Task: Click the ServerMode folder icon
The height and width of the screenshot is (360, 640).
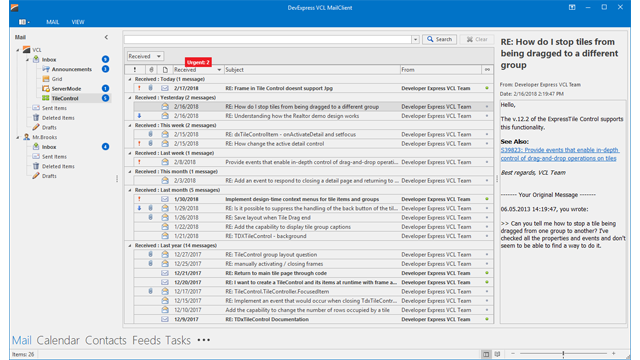Action: pyautogui.click(x=46, y=89)
